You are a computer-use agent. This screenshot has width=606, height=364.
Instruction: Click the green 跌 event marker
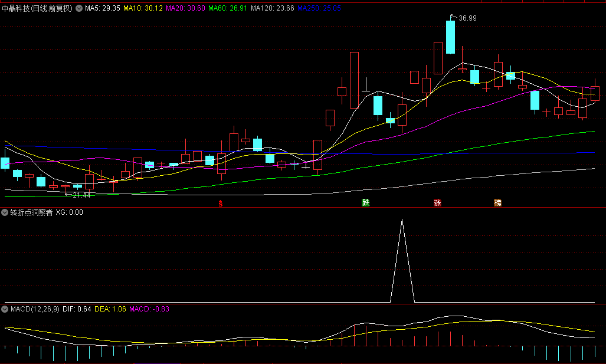366,203
